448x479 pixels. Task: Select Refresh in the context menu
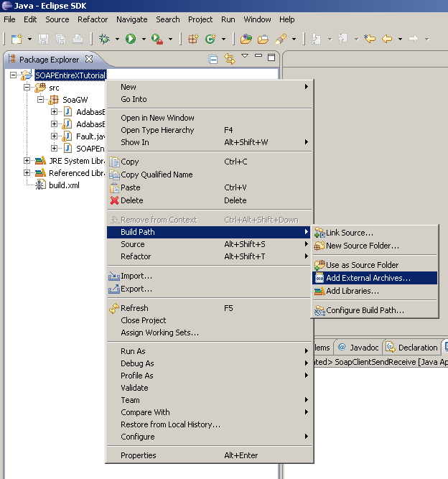pyautogui.click(x=209, y=308)
